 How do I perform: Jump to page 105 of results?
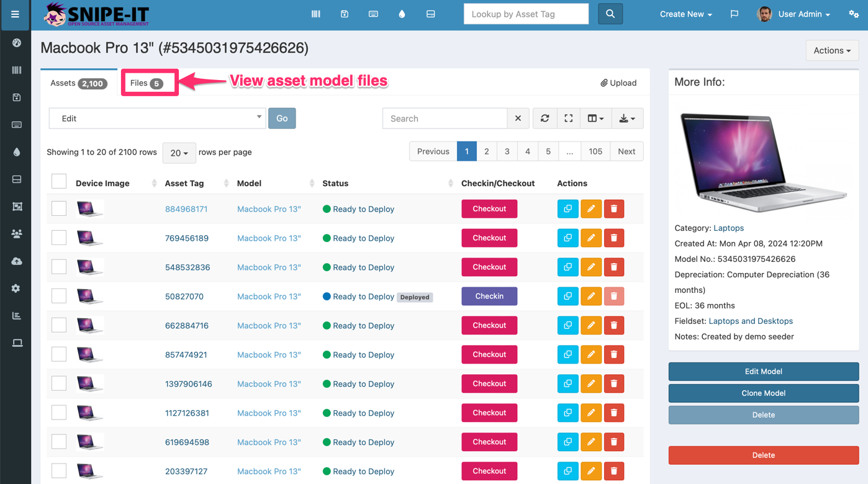[x=595, y=151]
